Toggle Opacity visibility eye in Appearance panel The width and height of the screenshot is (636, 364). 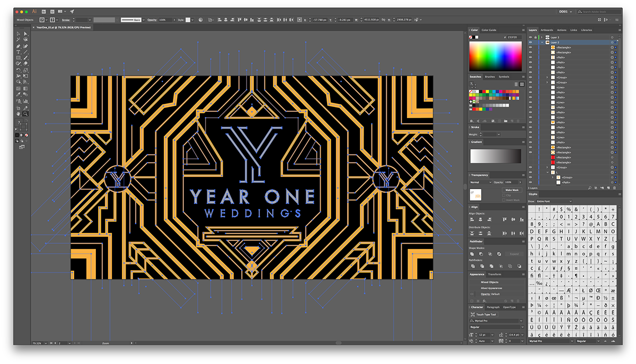[x=472, y=294]
